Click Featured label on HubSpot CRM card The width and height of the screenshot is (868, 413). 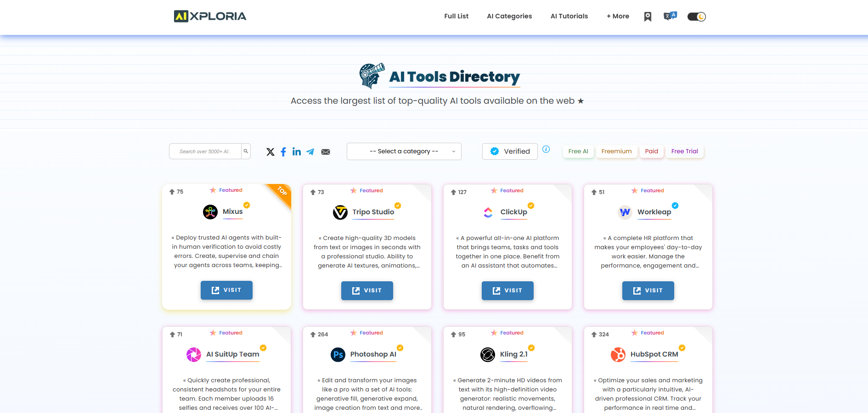652,333
